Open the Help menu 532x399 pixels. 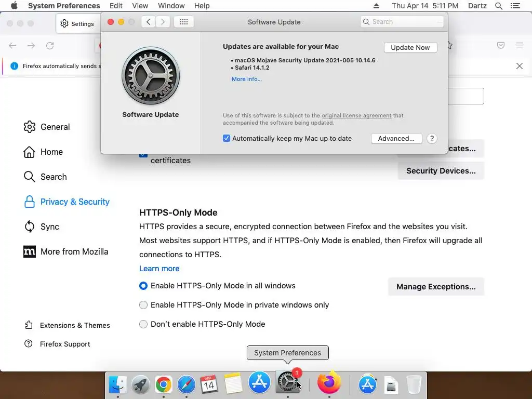[x=202, y=6]
